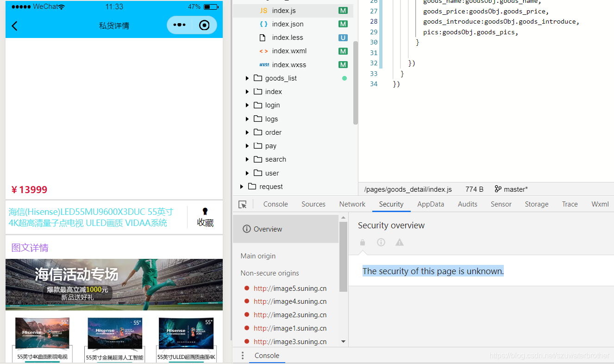The width and height of the screenshot is (614, 364).
Task: Click the ￥13999 price text
Action: 29,190
